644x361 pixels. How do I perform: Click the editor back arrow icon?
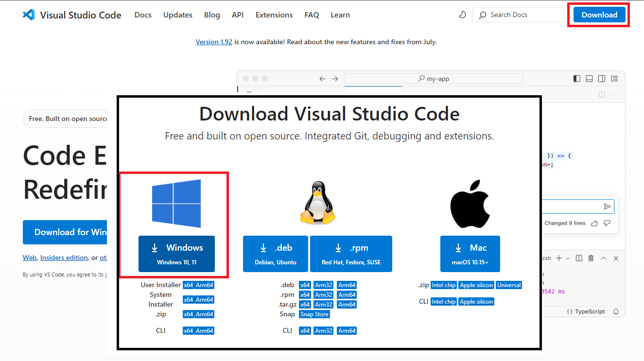tap(322, 79)
